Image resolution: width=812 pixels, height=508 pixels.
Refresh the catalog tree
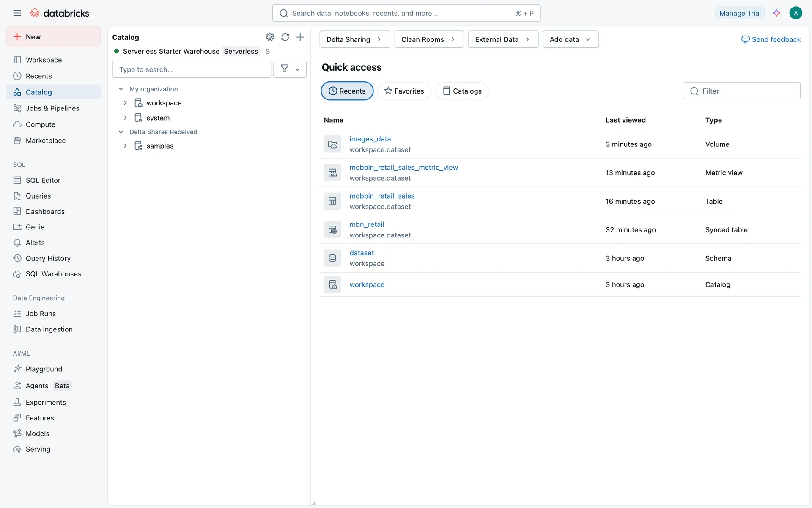285,37
